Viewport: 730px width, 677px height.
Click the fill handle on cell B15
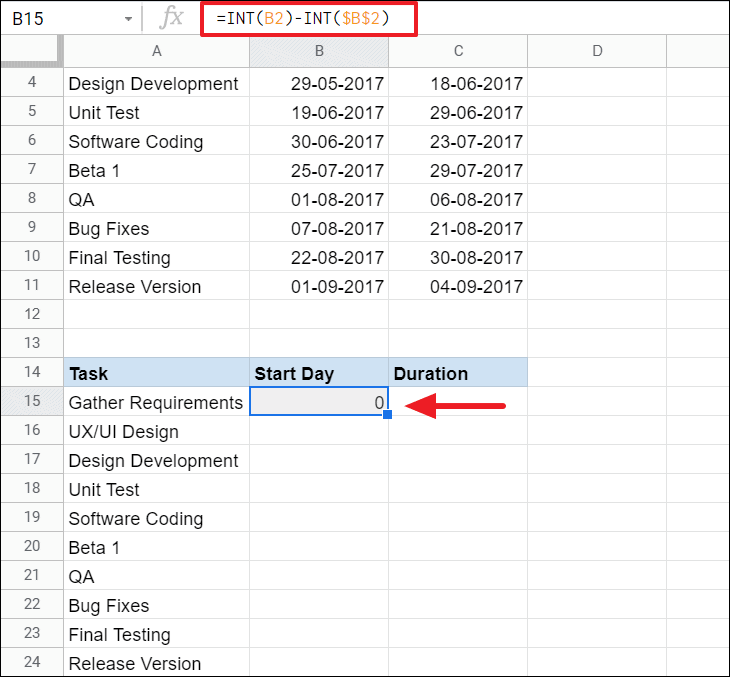point(387,414)
